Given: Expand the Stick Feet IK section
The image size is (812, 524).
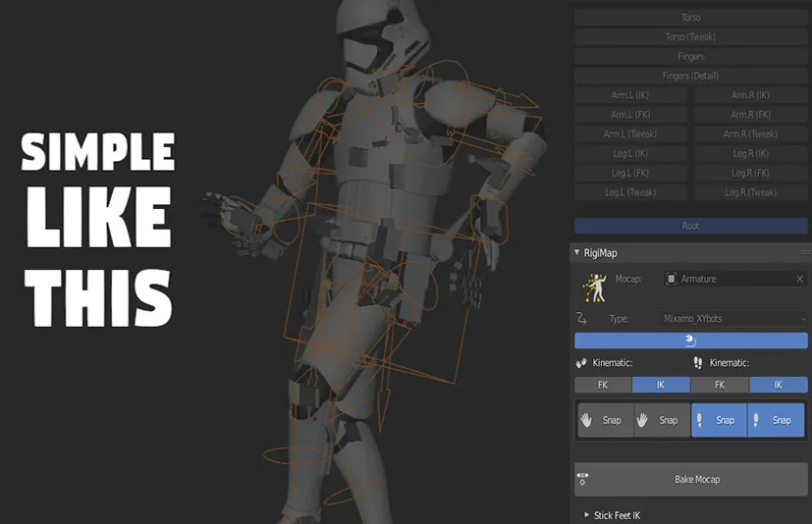Looking at the screenshot, I should tap(587, 515).
